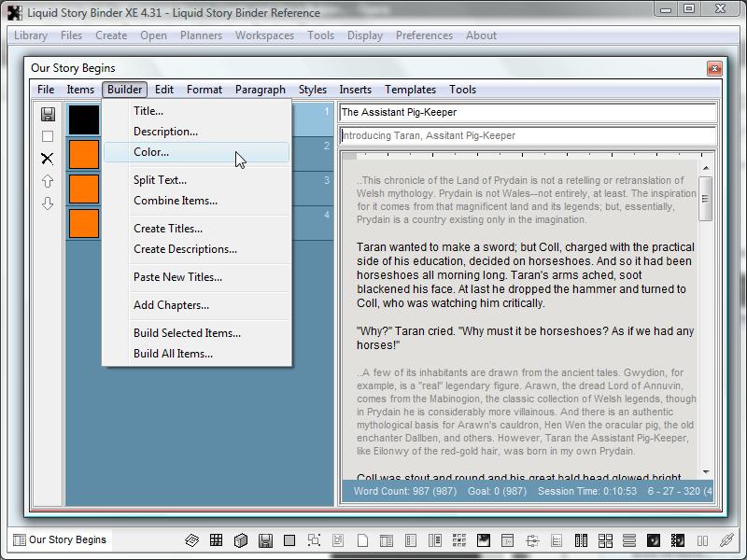Open the Paragraph menu in builder window
The image size is (747, 560).
(x=261, y=90)
